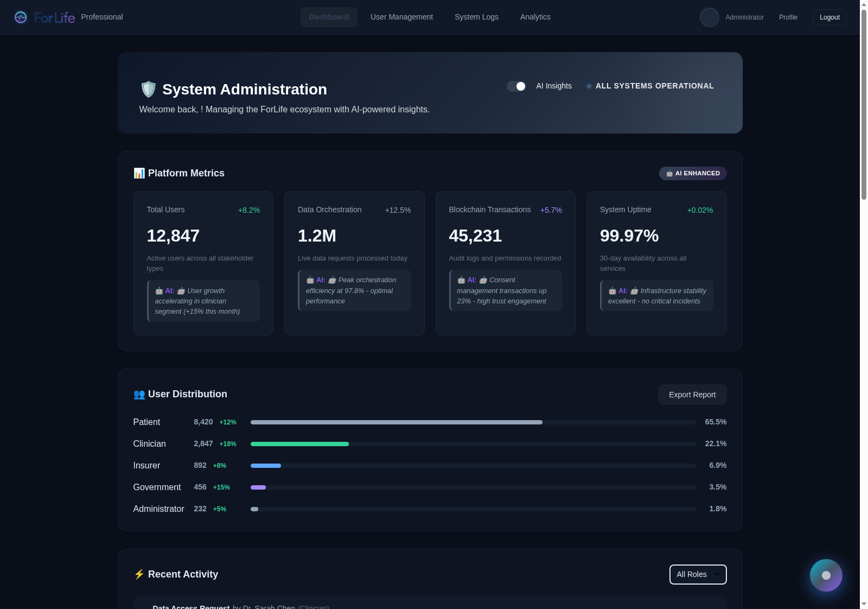Open the Profile link

click(788, 17)
